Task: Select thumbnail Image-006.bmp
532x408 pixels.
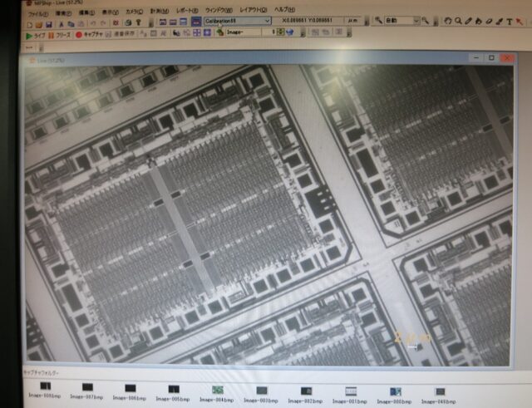Action: click(x=130, y=392)
